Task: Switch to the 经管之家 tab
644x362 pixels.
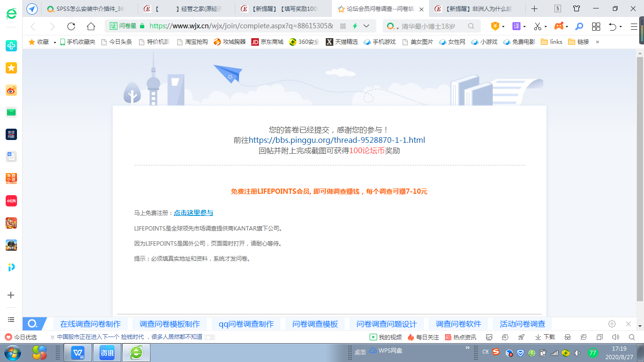Action: click(x=187, y=9)
